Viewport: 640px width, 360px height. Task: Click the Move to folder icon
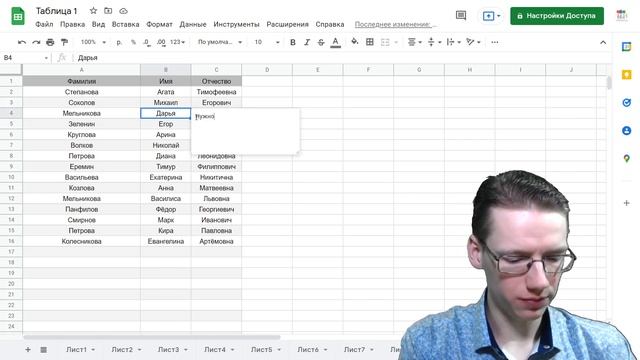tap(108, 11)
